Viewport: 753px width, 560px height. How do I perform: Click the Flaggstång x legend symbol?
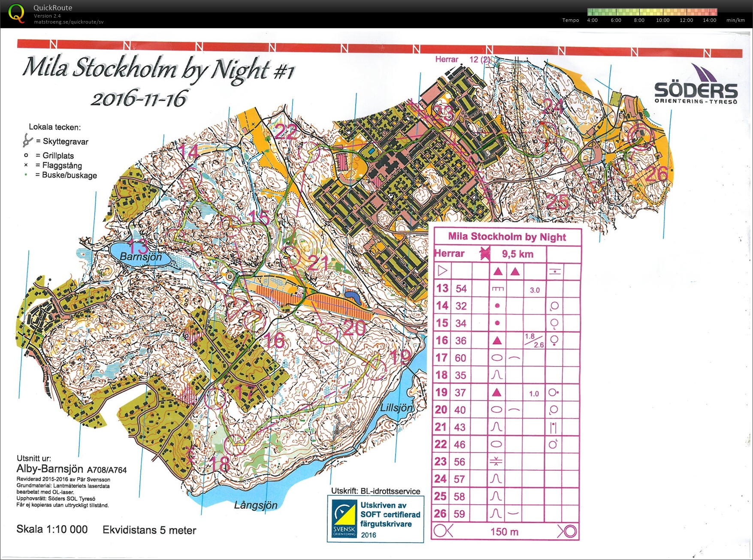tap(26, 165)
